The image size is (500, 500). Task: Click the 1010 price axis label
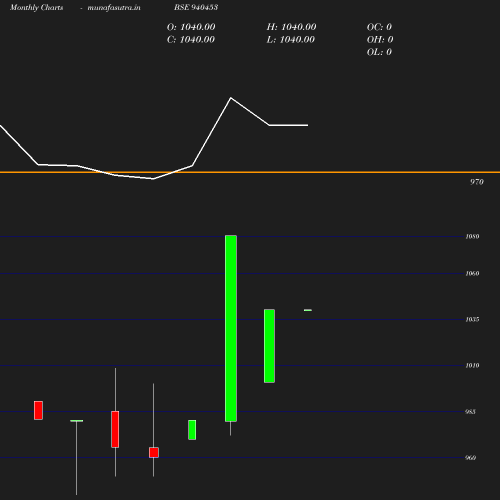click(472, 366)
